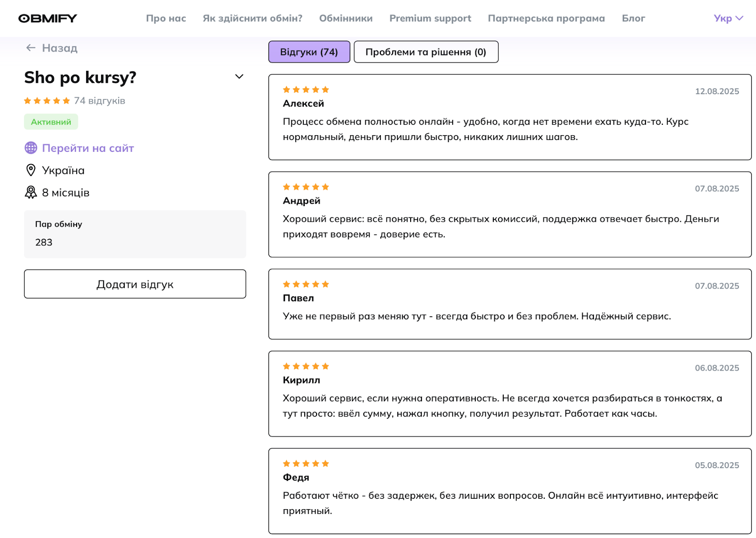Click the stars in Алексей's review

click(306, 90)
